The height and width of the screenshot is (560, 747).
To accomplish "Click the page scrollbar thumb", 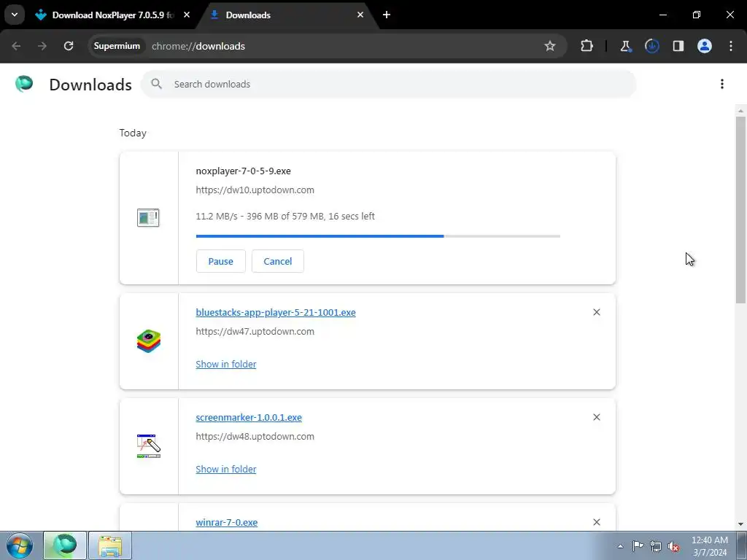I will click(x=740, y=209).
